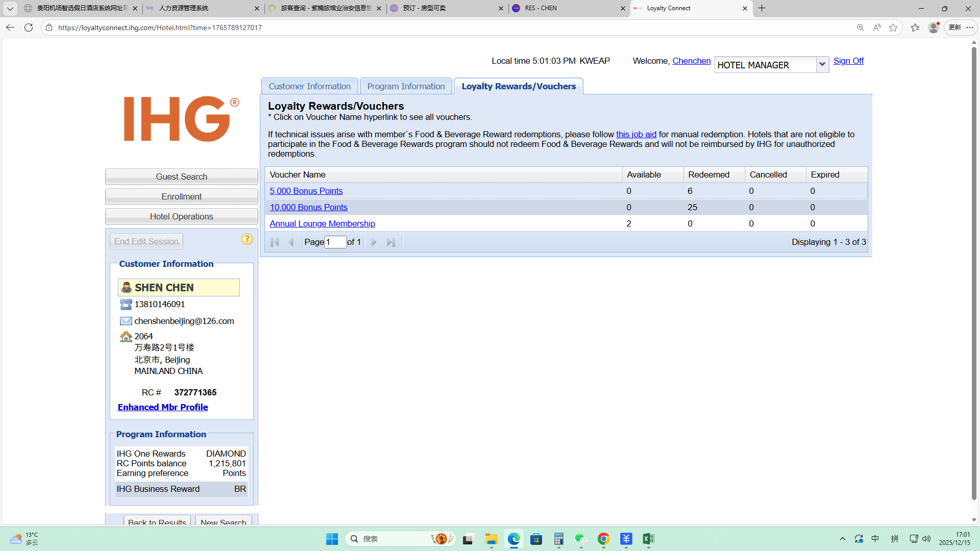
Task: Show hidden system tray icons
Action: (x=843, y=539)
